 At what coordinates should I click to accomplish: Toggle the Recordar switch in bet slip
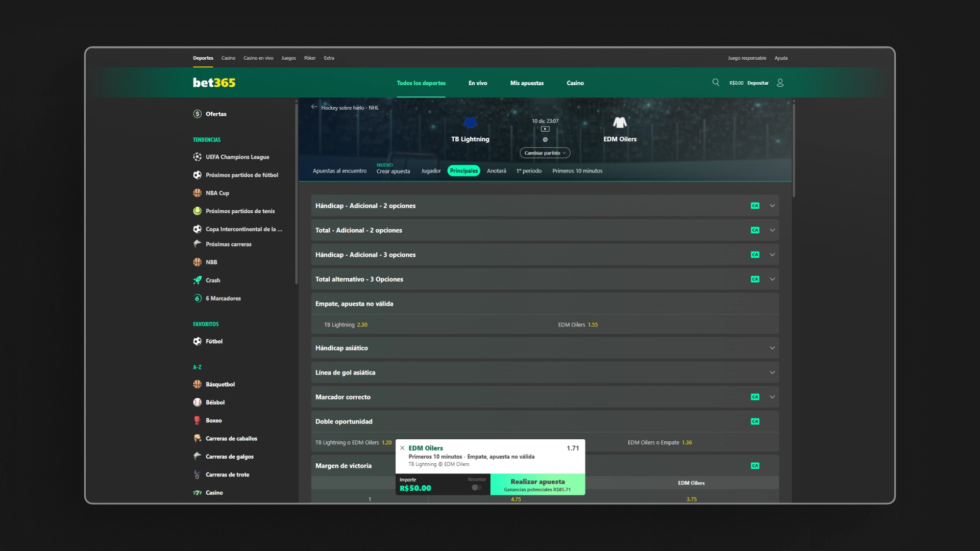coord(477,487)
